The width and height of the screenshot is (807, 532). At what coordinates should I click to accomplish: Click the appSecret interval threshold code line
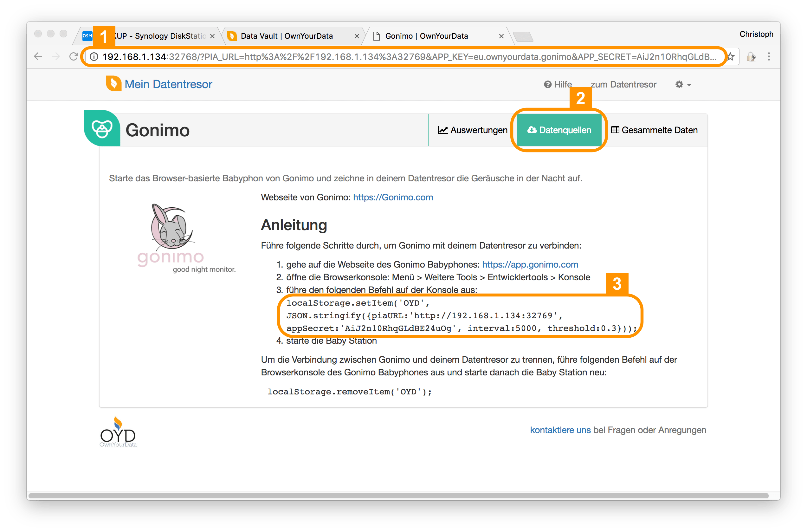tap(462, 328)
